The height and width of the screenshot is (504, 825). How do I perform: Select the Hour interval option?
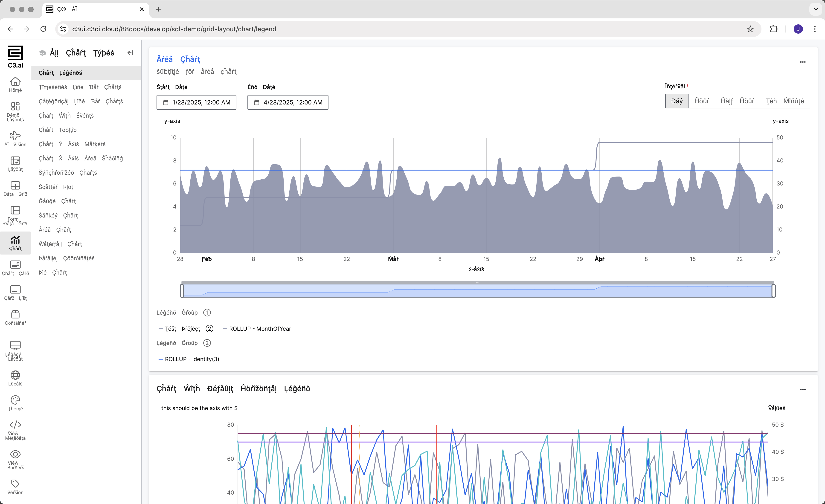tap(701, 101)
